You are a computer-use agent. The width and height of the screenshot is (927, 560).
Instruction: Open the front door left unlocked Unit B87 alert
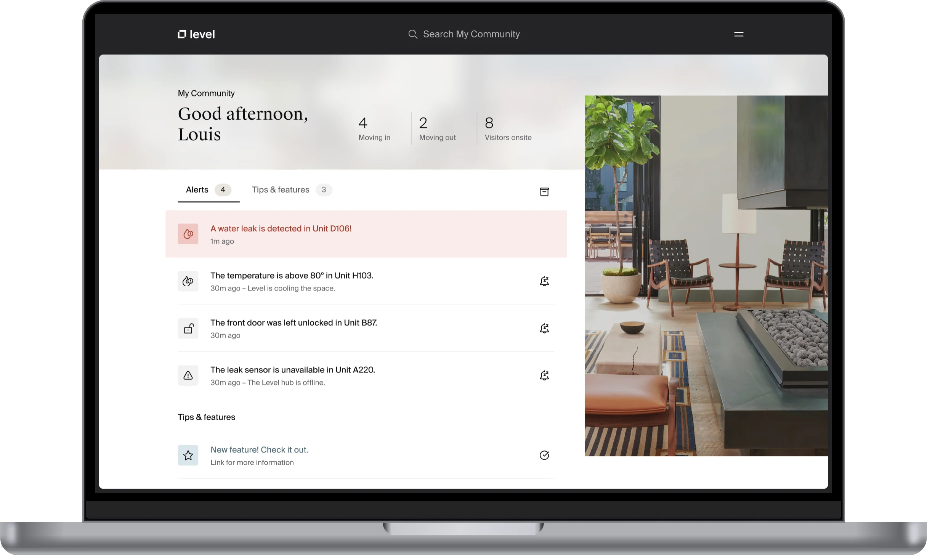coord(366,328)
